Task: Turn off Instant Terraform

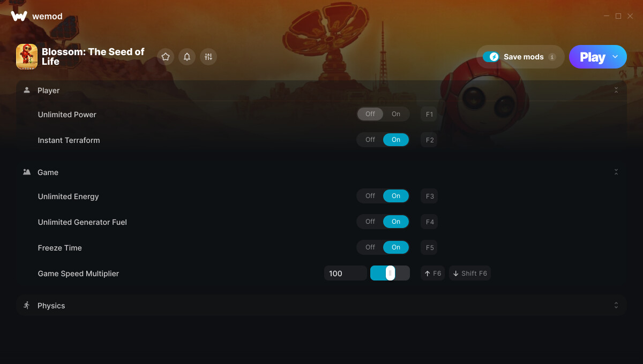Action: (370, 140)
